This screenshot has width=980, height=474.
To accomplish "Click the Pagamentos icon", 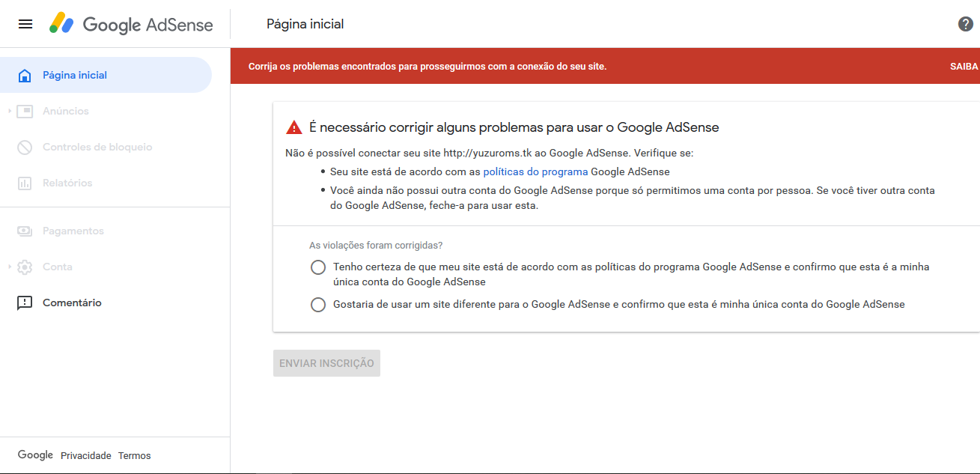I will click(25, 231).
